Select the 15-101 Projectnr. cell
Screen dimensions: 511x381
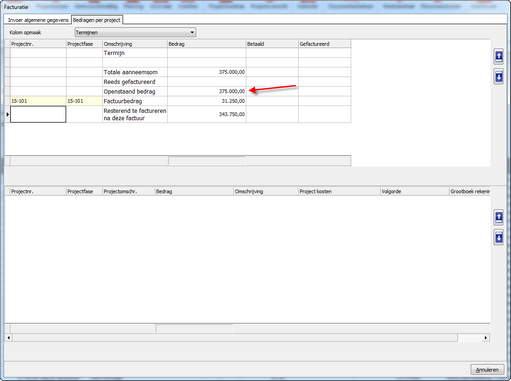[x=38, y=101]
